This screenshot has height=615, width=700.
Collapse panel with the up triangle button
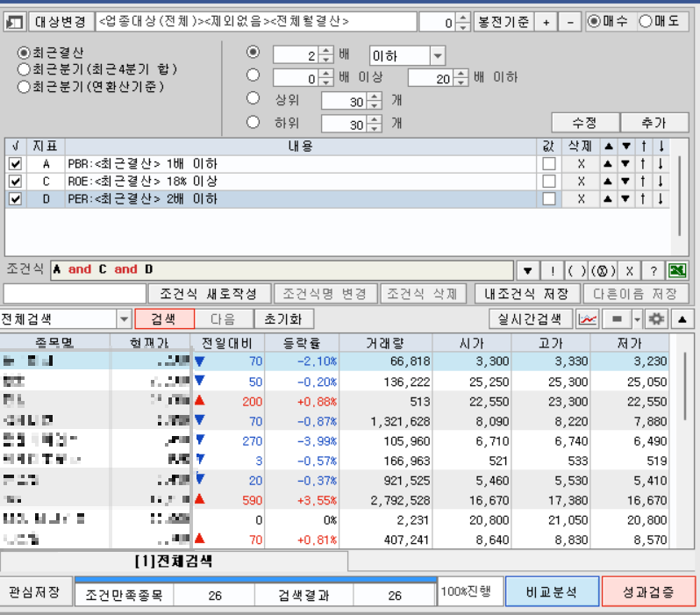682,318
